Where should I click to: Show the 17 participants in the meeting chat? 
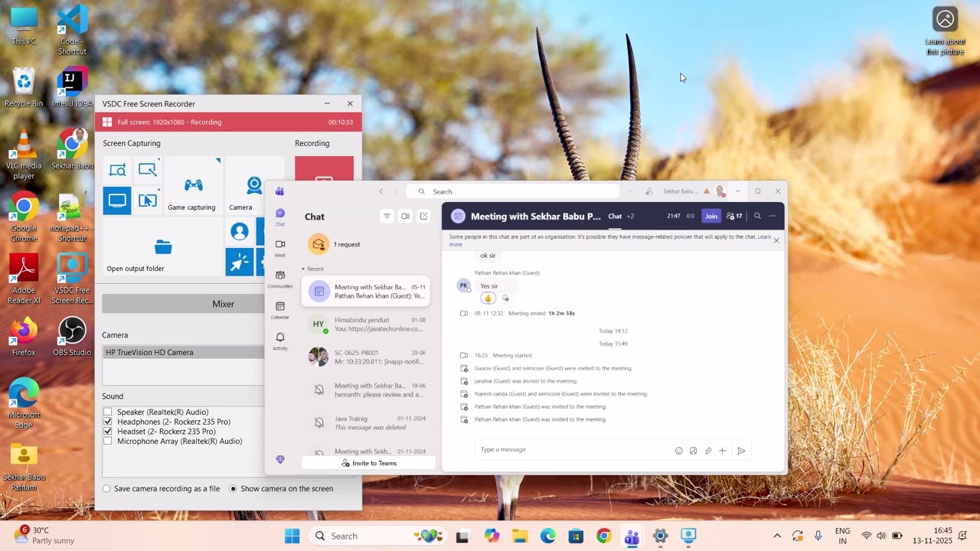pos(734,216)
